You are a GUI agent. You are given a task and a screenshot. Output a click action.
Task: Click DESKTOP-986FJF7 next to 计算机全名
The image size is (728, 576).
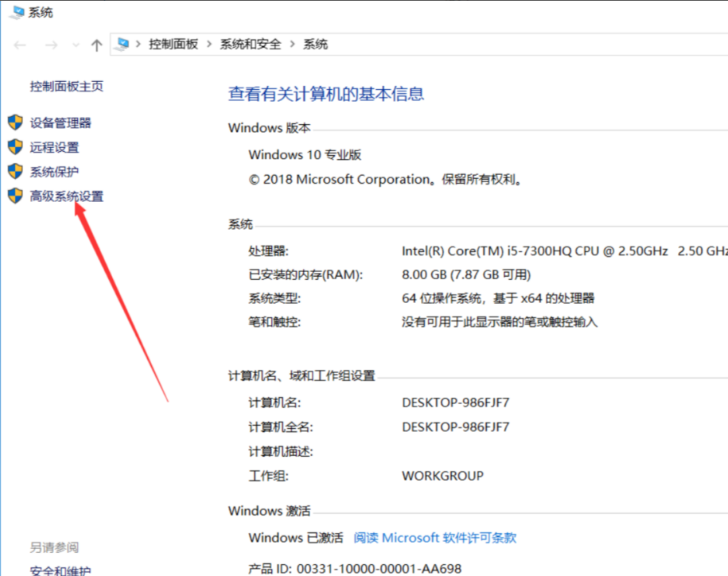tap(455, 427)
